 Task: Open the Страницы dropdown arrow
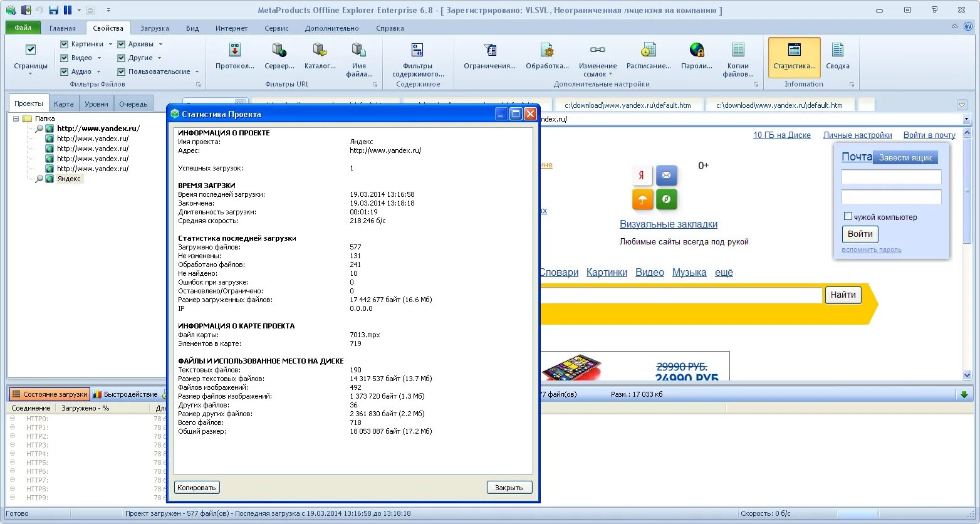(x=30, y=74)
